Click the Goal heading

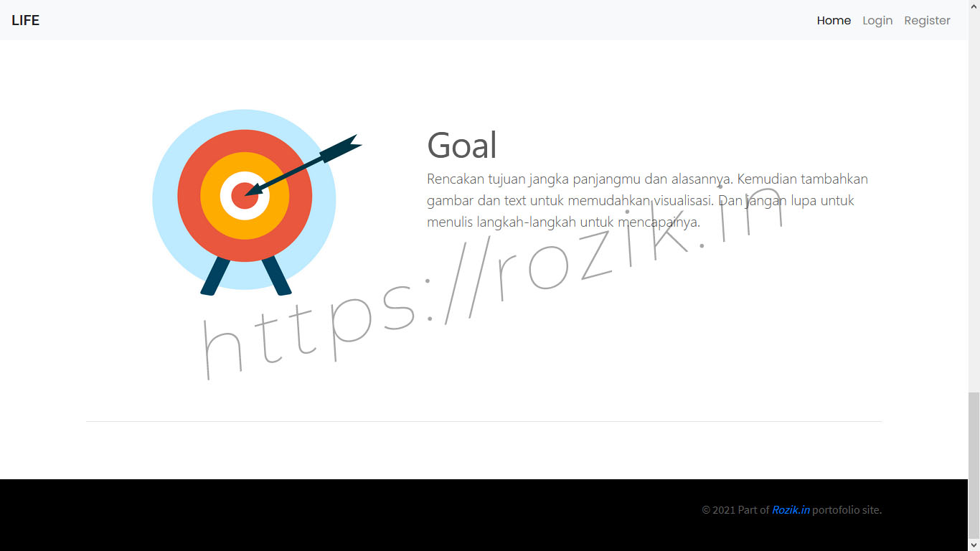tap(461, 145)
